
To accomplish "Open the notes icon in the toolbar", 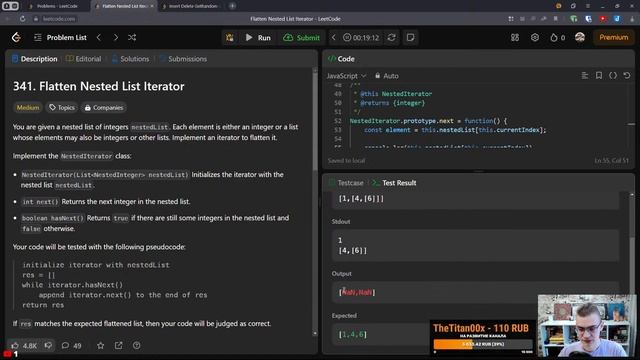I will (x=410, y=38).
